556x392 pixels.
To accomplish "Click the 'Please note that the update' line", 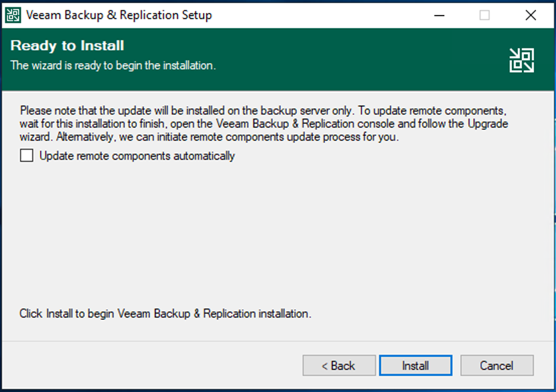I will [x=263, y=111].
